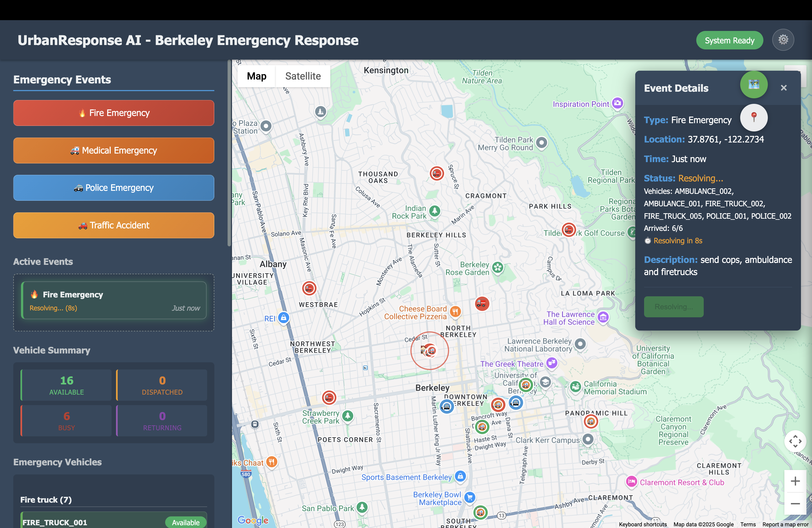Zoom in on the map

(x=795, y=481)
